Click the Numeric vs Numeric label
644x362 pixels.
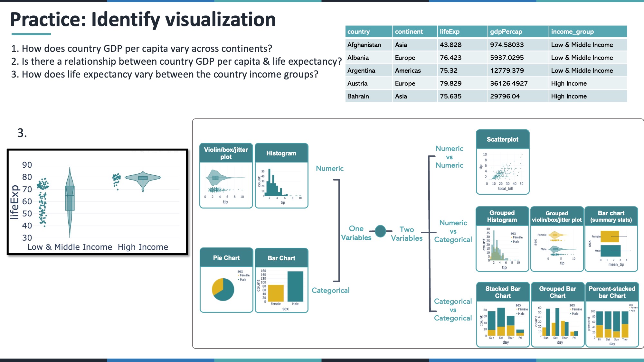pyautogui.click(x=449, y=157)
